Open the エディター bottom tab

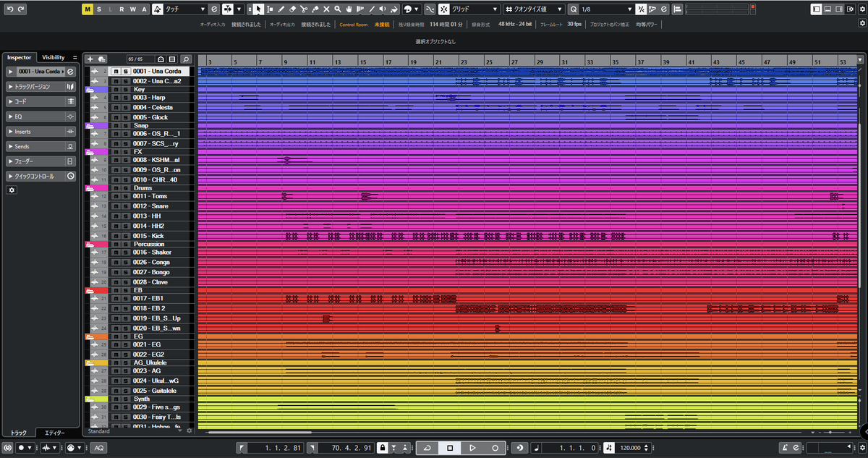(54, 433)
